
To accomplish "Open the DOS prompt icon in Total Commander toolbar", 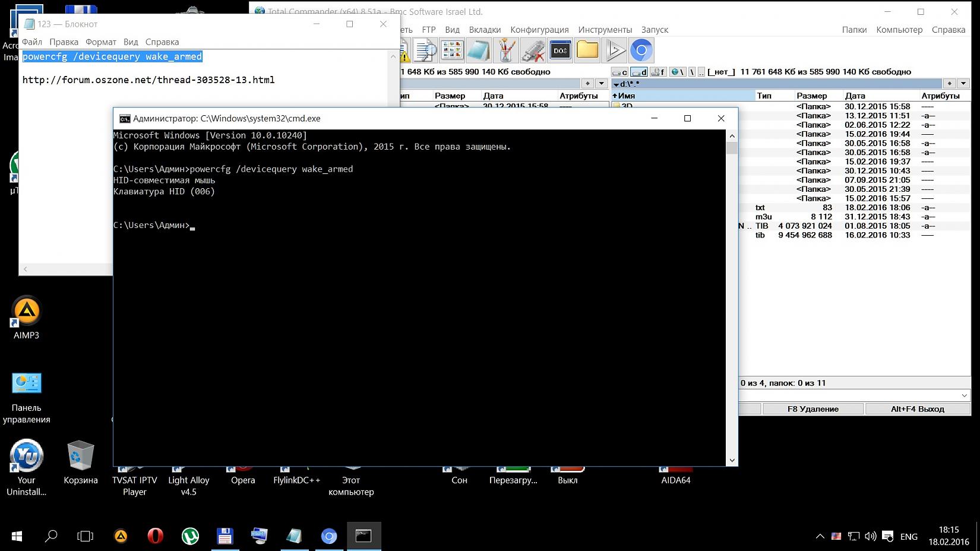I will click(560, 51).
